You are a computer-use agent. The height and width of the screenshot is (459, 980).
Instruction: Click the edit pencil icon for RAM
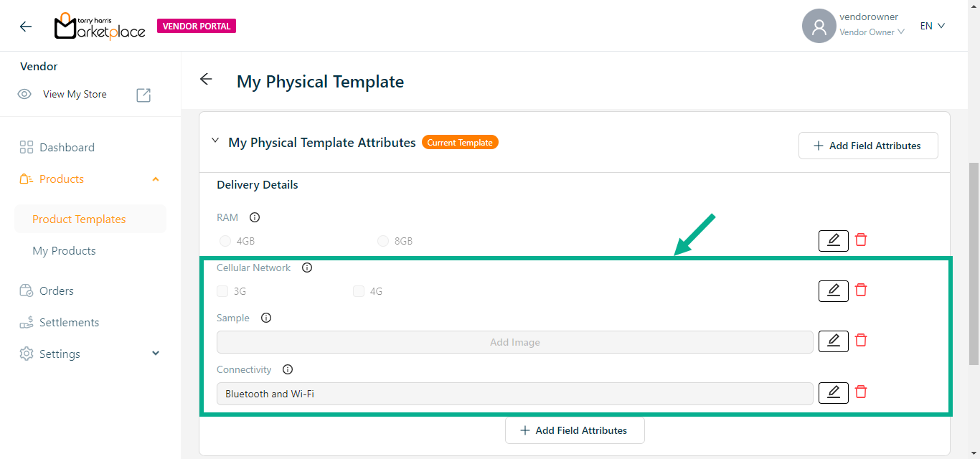[833, 240]
